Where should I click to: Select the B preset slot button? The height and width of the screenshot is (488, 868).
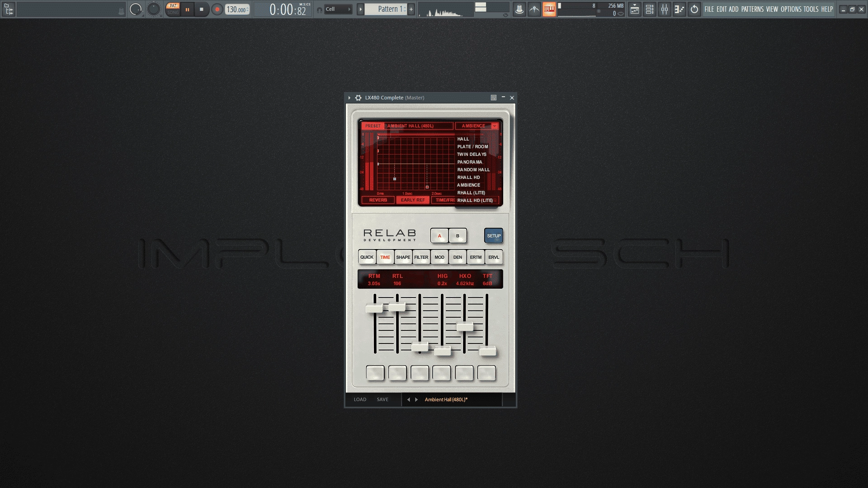pyautogui.click(x=458, y=236)
